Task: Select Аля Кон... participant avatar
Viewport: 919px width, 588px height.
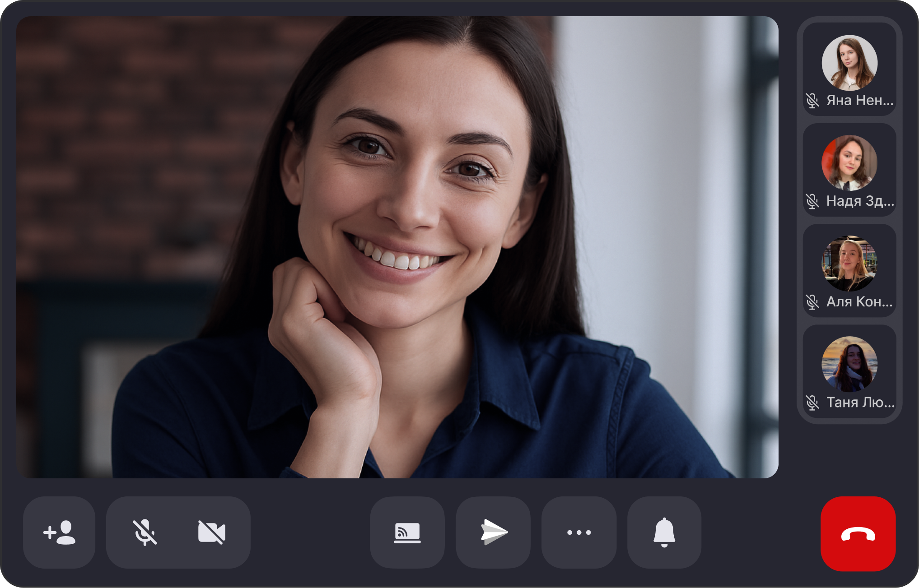Action: coord(849,264)
